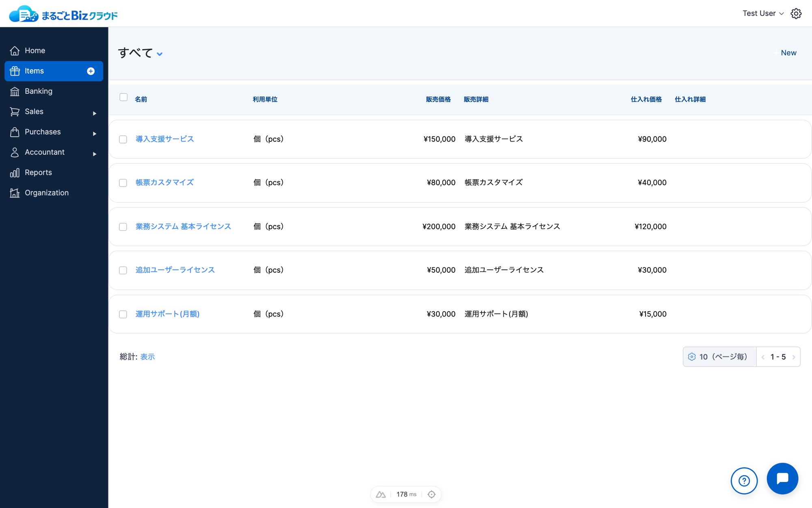The image size is (812, 508).
Task: Toggle the select-all checkbox in the header
Action: (x=123, y=97)
